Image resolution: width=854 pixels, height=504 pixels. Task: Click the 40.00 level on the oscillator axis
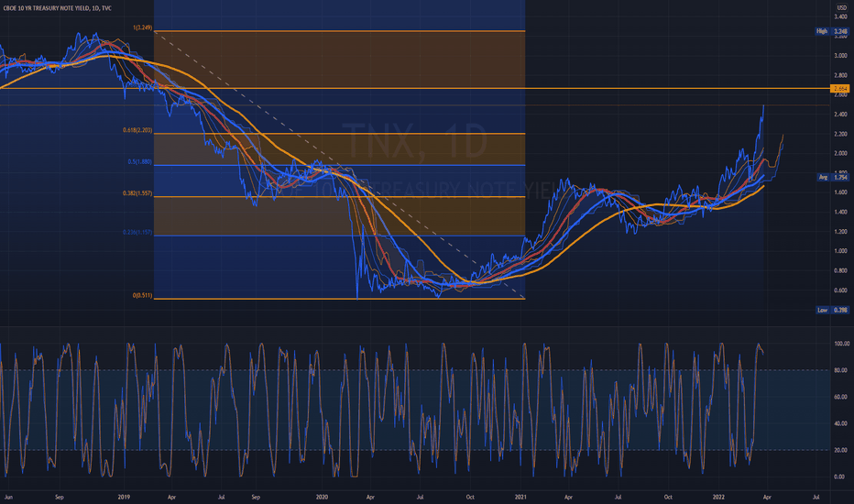pyautogui.click(x=841, y=423)
